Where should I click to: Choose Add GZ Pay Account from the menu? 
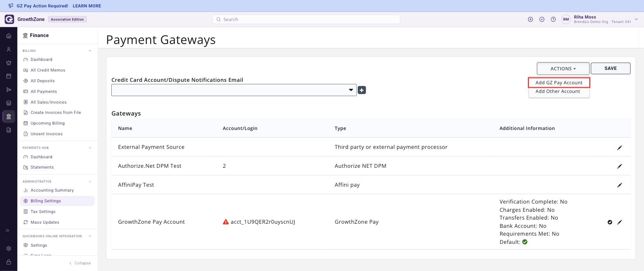coord(559,83)
